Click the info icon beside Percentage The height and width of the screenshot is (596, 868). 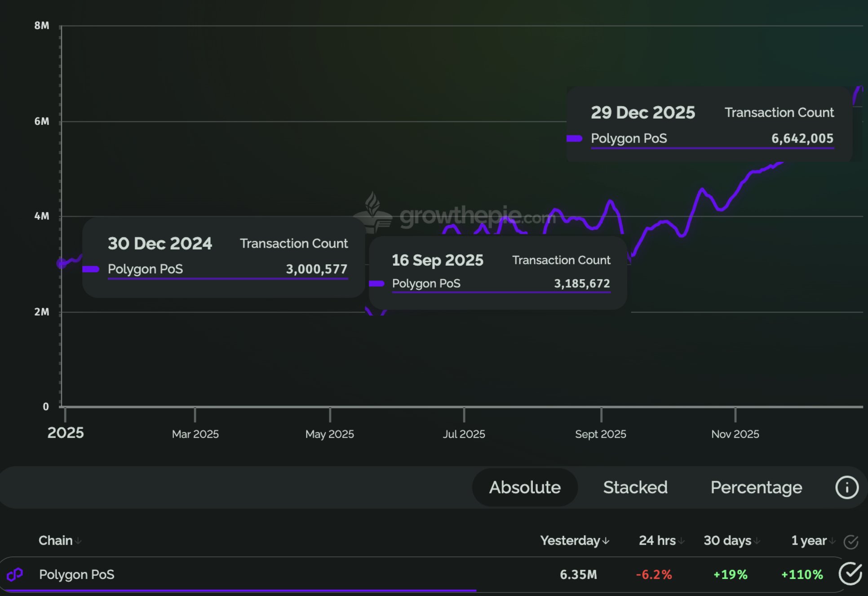[846, 487]
